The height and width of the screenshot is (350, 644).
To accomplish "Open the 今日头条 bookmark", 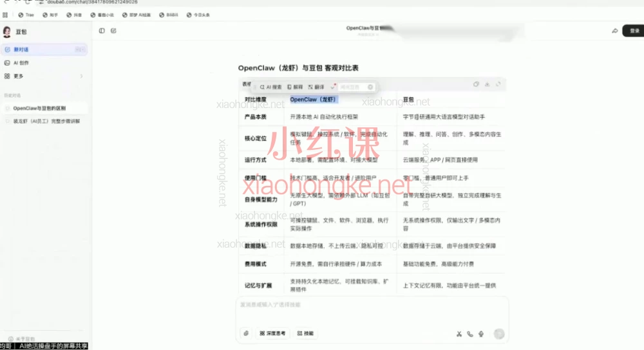I will [198, 15].
